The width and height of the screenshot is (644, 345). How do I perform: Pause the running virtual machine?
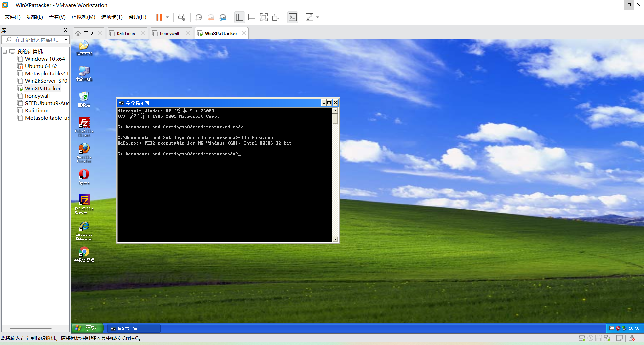click(x=159, y=17)
